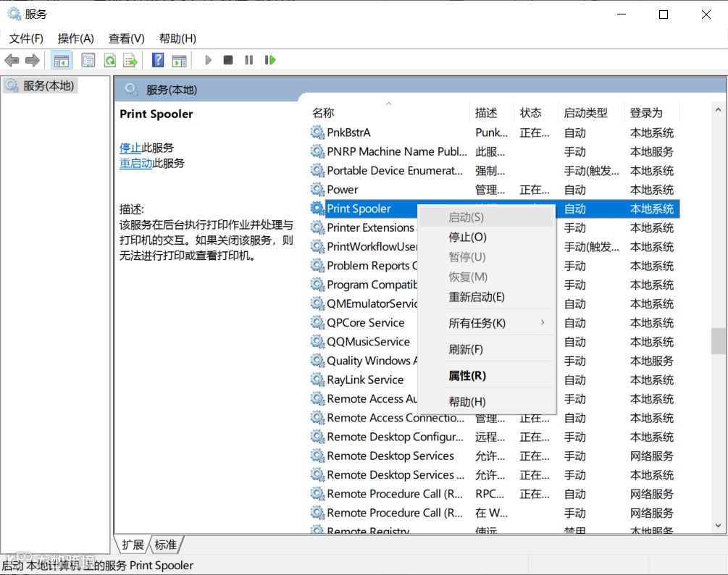This screenshot has width=728, height=575.
Task: Click gear icon of Remote Desktop Services
Action: [x=317, y=456]
